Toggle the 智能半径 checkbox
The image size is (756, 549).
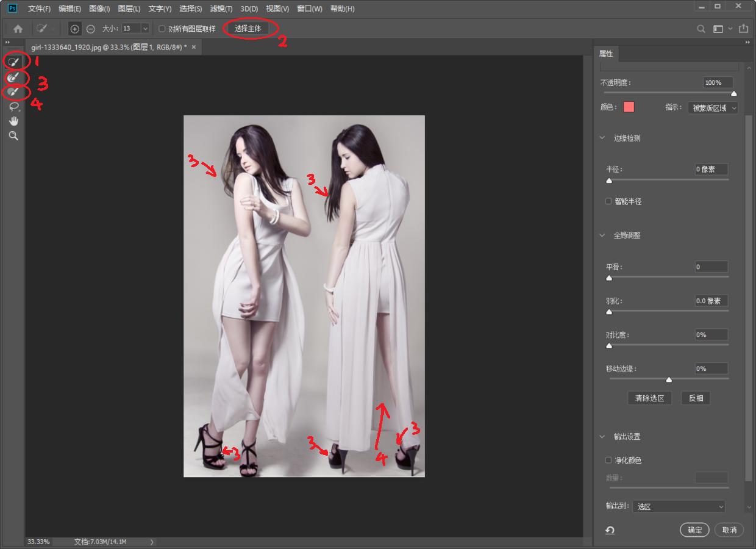point(608,201)
